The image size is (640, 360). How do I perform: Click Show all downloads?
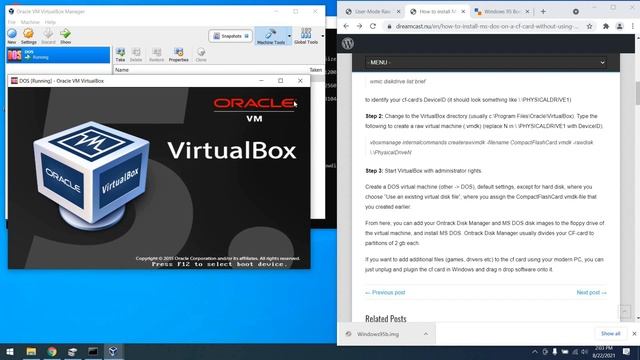tap(611, 333)
